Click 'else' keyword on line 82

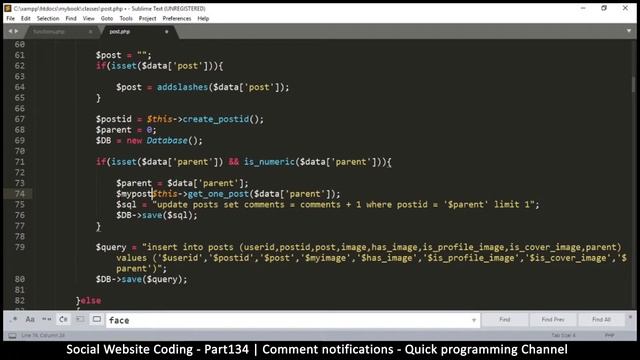click(91, 301)
